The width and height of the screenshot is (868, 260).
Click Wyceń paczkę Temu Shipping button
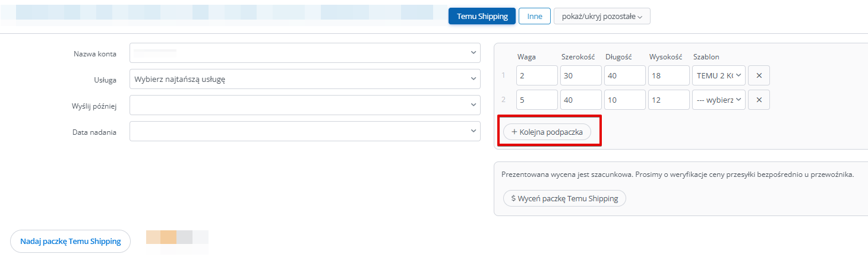coord(564,198)
